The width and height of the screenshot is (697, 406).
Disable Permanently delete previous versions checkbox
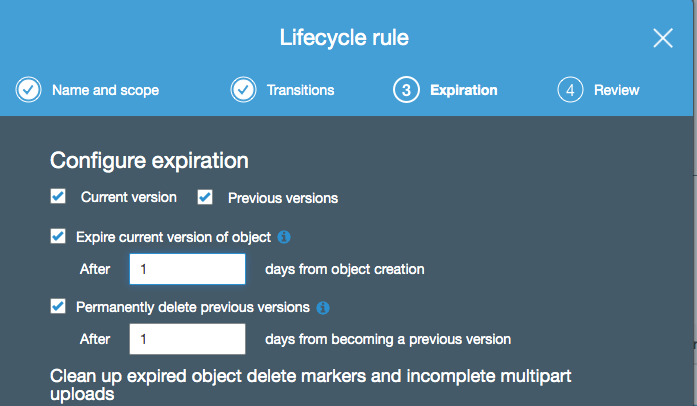coord(58,306)
